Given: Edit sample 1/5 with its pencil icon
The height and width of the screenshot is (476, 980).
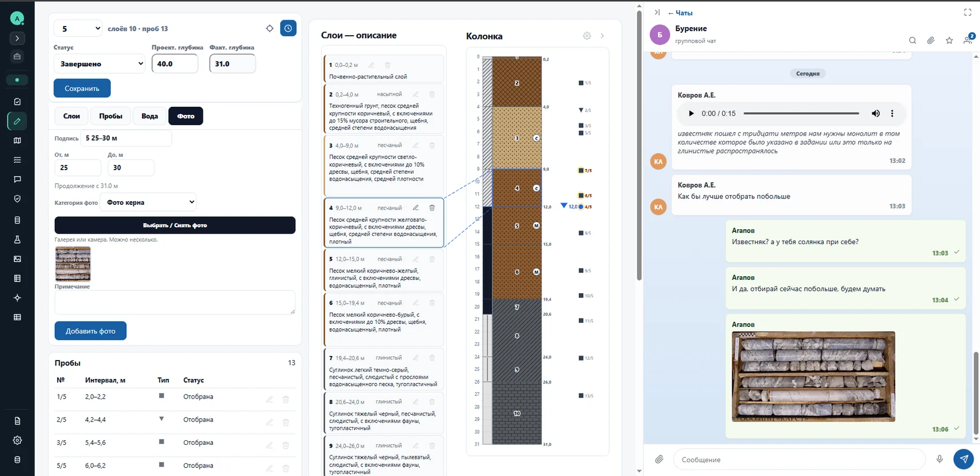Looking at the screenshot, I should point(269,399).
